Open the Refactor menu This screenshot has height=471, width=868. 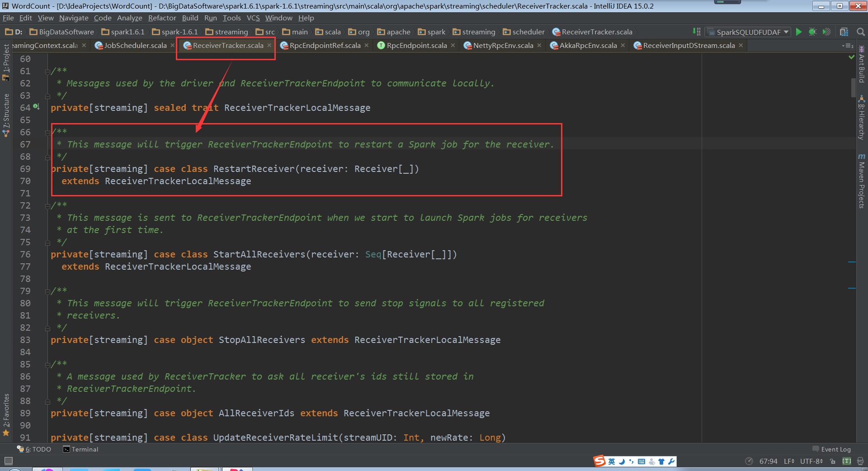pos(162,18)
